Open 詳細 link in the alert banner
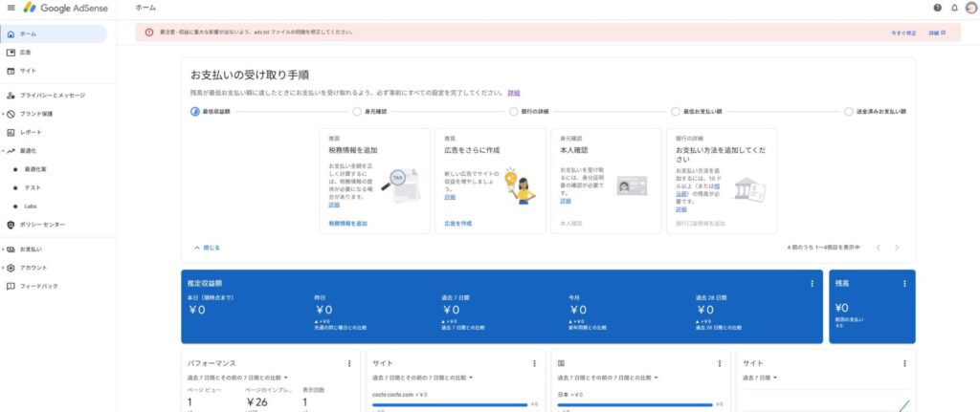 pos(937,33)
